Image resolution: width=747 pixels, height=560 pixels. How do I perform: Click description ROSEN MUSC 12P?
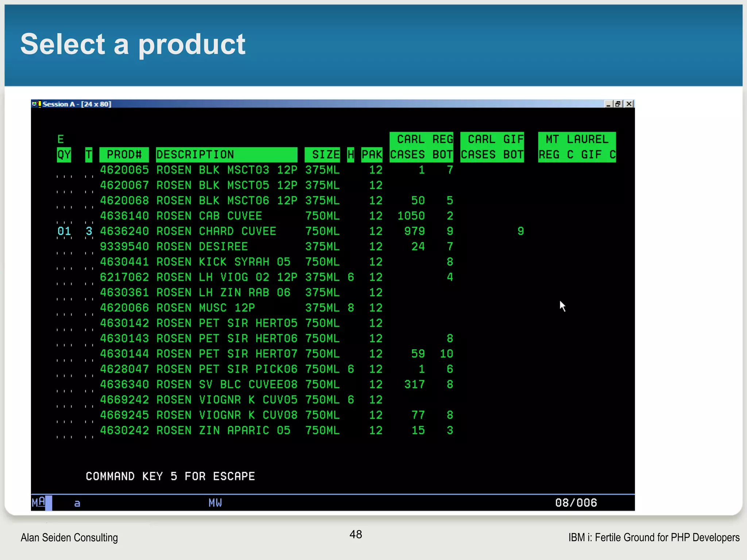point(206,308)
